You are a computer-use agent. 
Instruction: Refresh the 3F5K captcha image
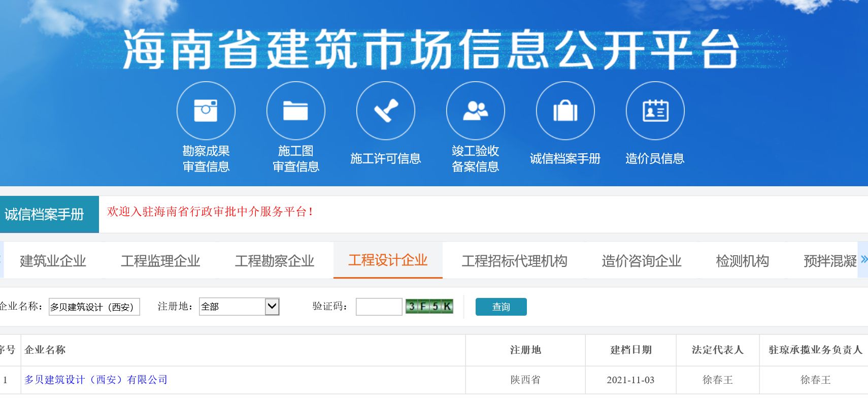click(x=429, y=306)
